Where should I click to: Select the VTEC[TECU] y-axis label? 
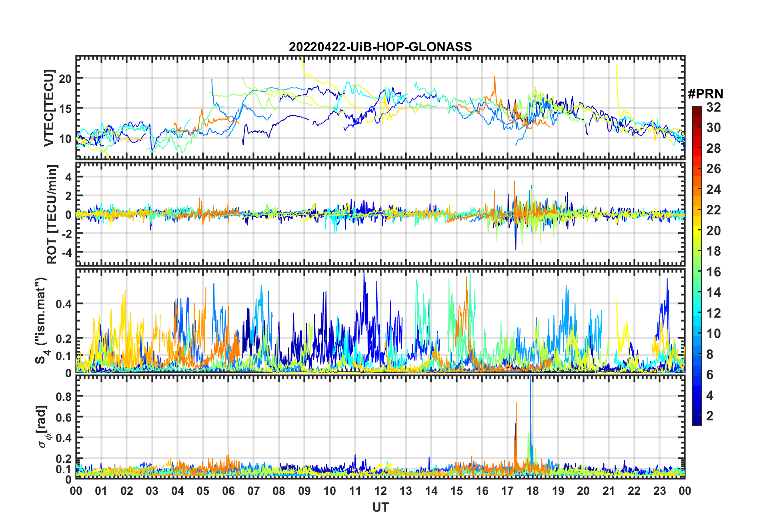[x=49, y=108]
